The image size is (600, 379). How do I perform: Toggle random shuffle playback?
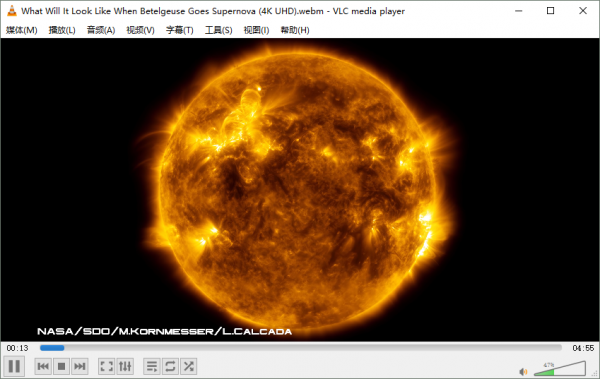(188, 366)
